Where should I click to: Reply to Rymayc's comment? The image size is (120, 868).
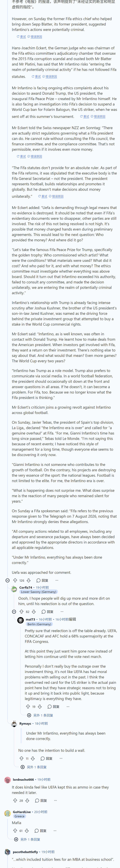click(x=46, y=758)
